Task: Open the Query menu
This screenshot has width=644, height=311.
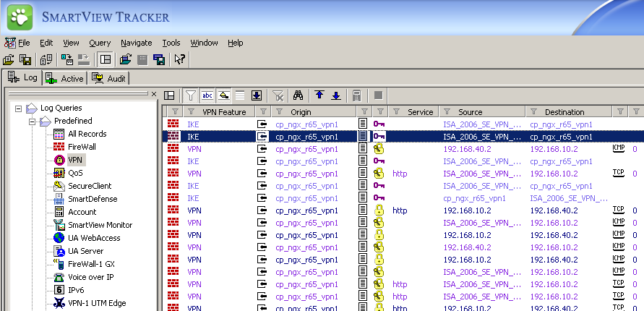Action: [x=100, y=43]
